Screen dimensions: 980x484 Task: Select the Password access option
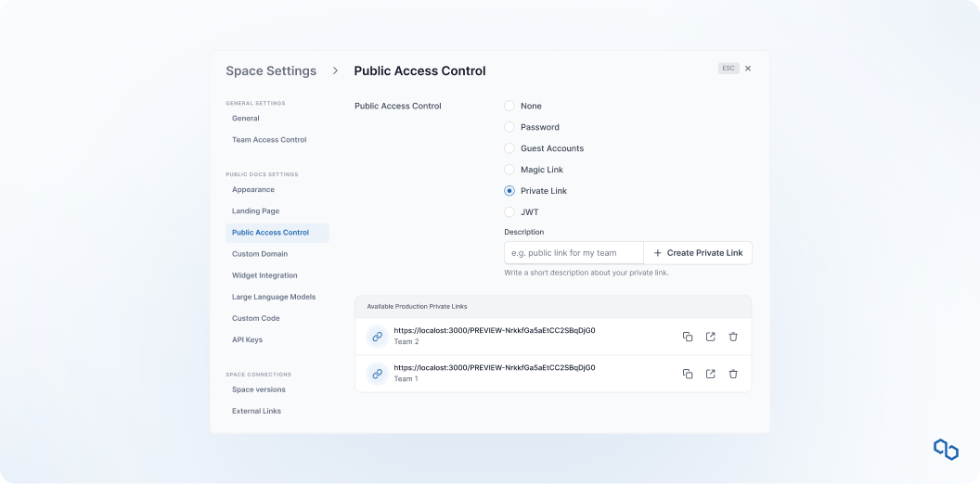pos(509,127)
